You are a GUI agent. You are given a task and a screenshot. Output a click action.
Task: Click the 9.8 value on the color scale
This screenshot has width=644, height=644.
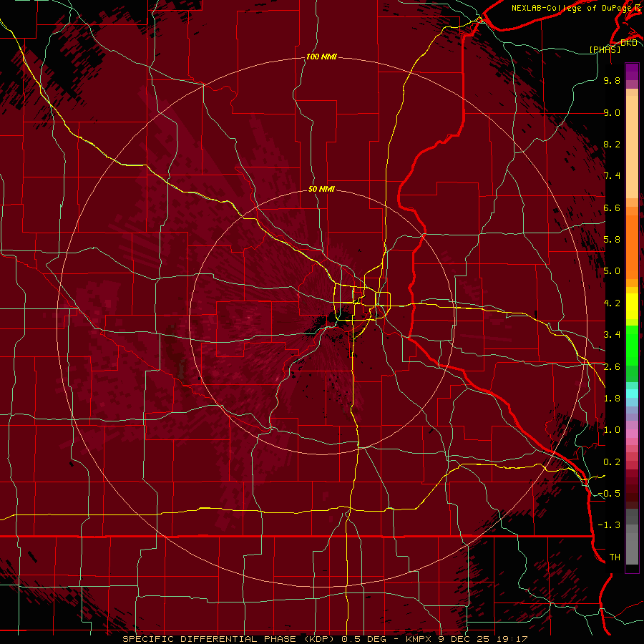coord(612,80)
